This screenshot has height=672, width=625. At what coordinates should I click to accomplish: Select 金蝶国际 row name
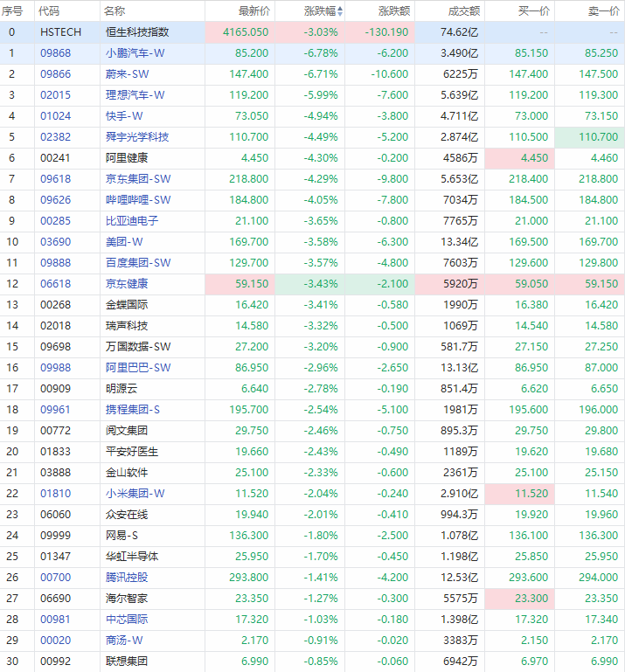(127, 305)
